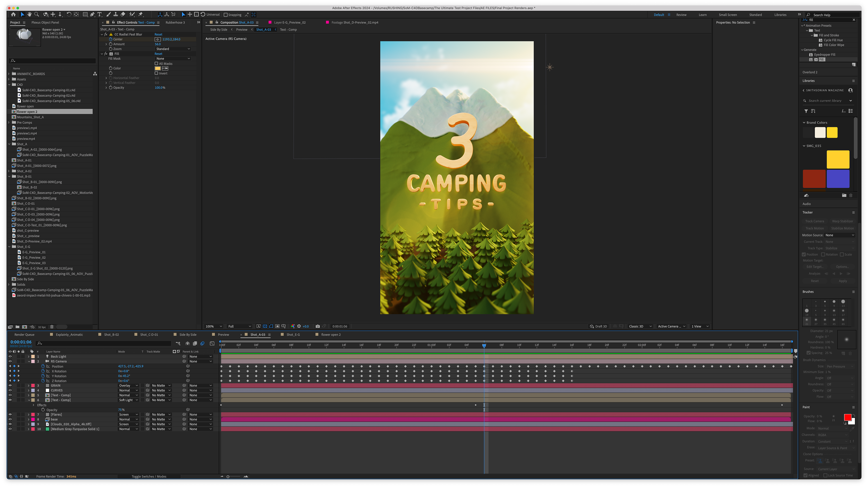Toggle the Position keyframe stopwatch for RS Camera
The height and width of the screenshot is (487, 868).
coord(43,366)
